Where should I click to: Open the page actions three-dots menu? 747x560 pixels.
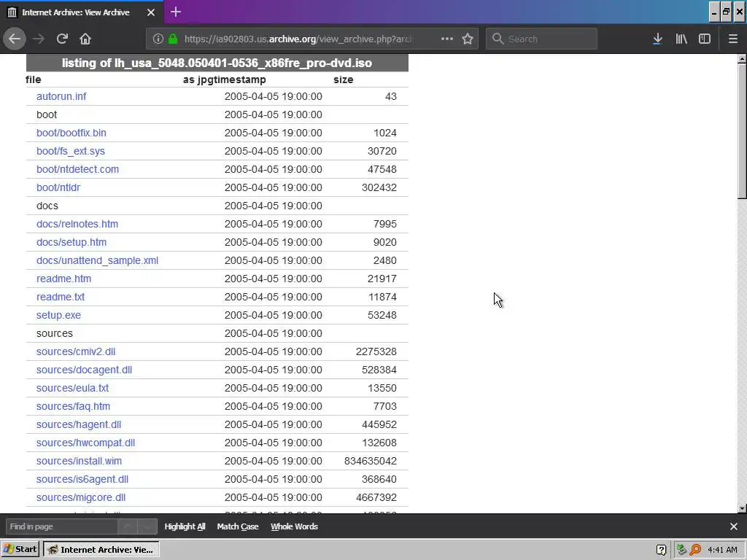[447, 39]
